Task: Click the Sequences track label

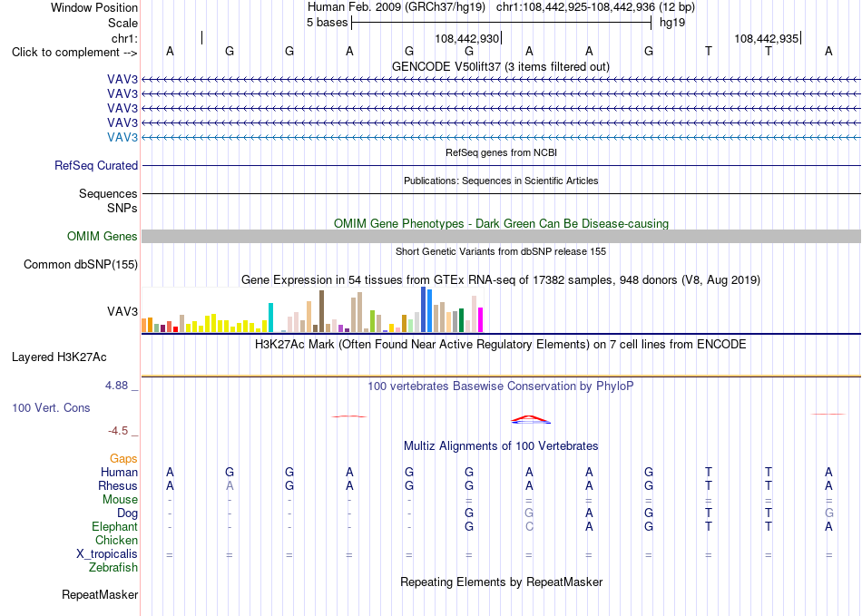Action: click(108, 193)
